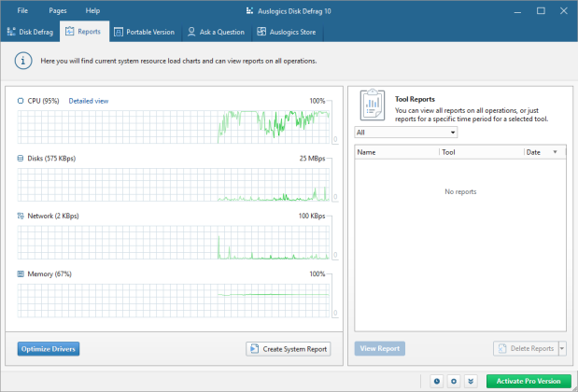Click the clock scheduler icon in status bar
Screen dimensions: 578x392
tap(437, 381)
